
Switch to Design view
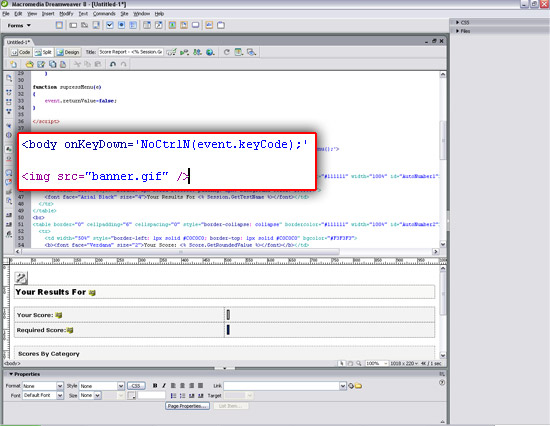pos(68,52)
